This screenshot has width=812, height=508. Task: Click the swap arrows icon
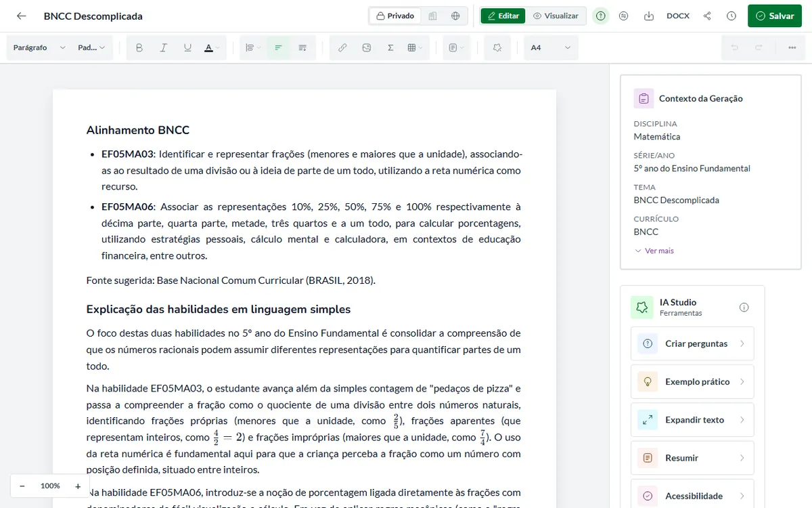pyautogui.click(x=624, y=16)
